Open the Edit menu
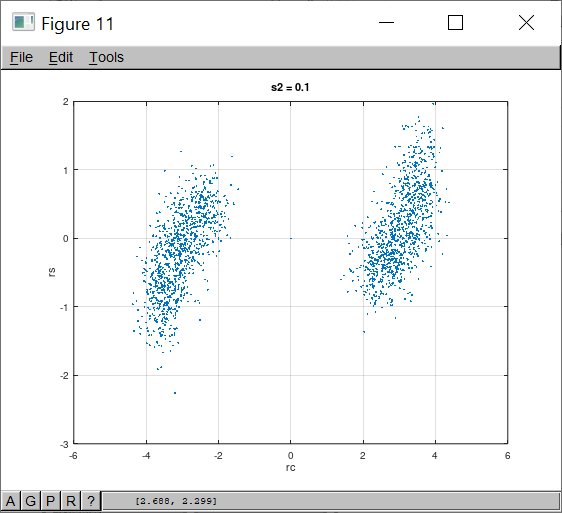This screenshot has width=562, height=513. 61,57
